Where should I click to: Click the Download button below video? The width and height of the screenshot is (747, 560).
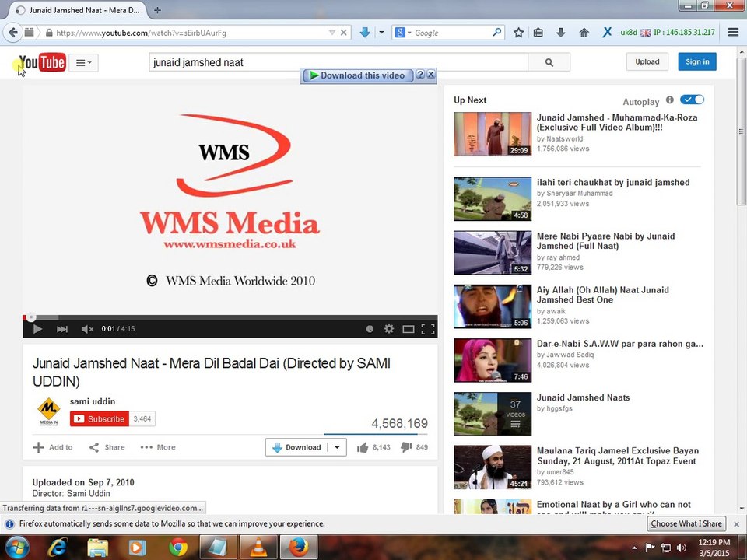tap(296, 447)
